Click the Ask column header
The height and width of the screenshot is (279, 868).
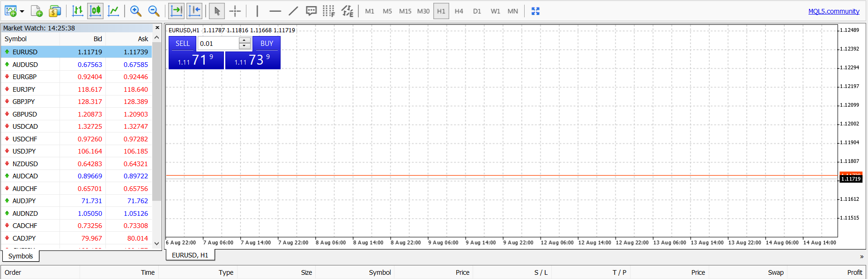[129, 39]
